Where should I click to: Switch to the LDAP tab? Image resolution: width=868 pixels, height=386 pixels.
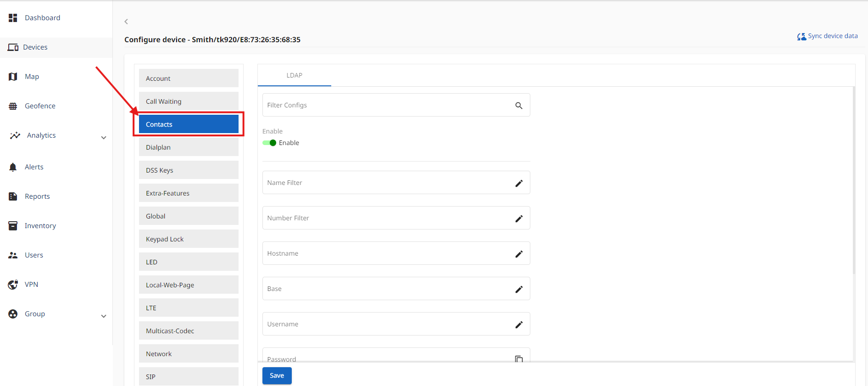(294, 75)
